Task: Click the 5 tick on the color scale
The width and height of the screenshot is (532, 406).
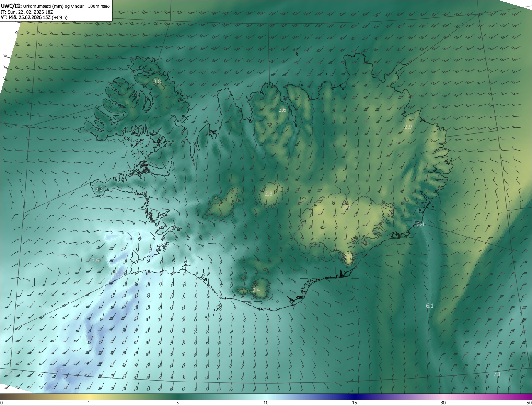Action: coord(177,403)
